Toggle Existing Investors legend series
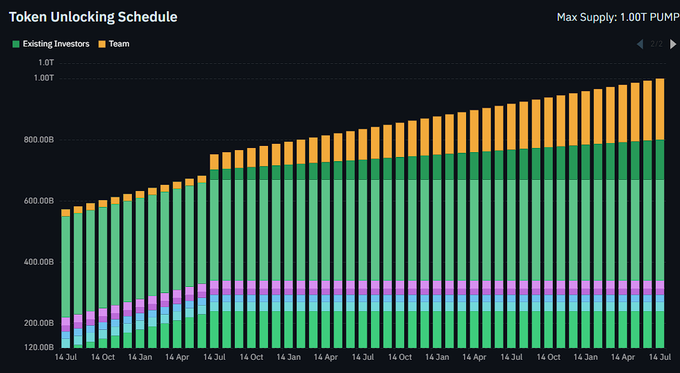 [51, 44]
